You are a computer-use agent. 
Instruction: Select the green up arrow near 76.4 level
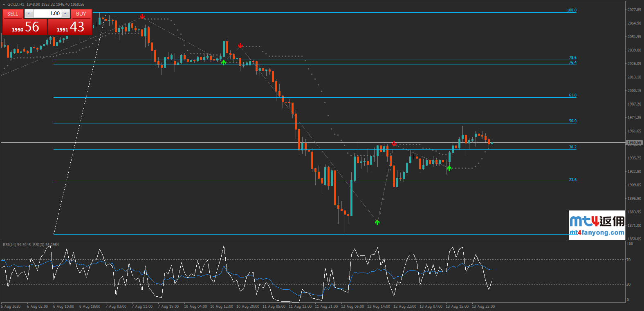223,62
